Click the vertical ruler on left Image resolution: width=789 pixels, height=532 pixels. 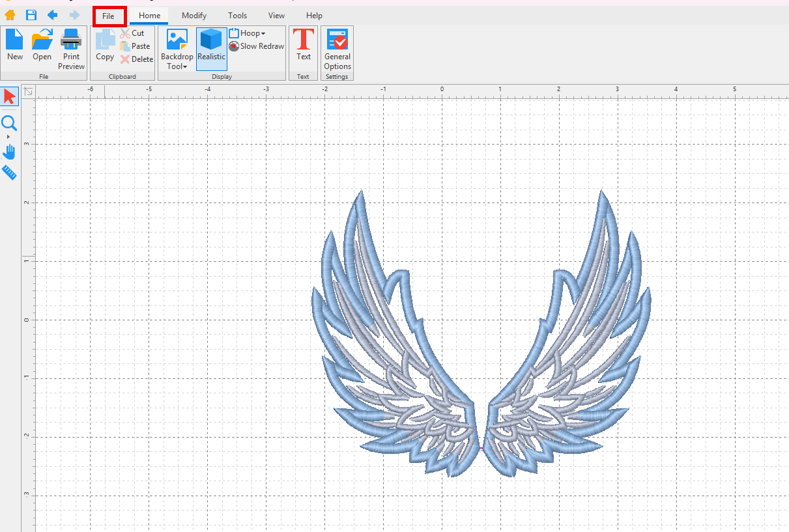28,315
